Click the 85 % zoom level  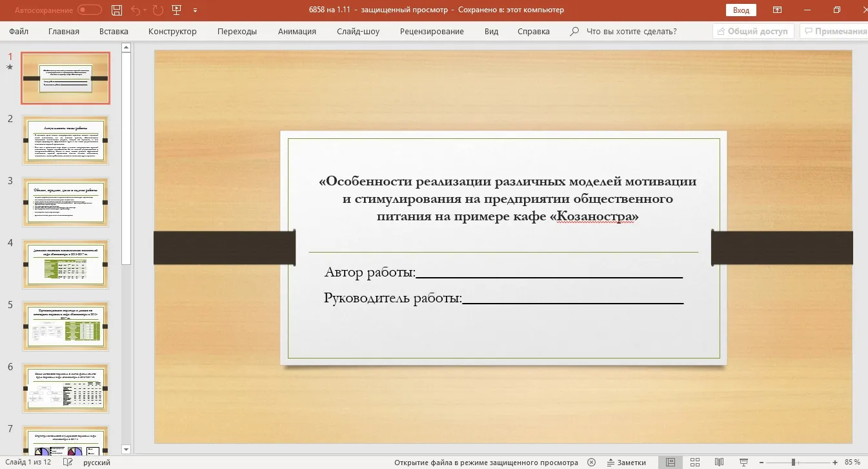point(853,463)
